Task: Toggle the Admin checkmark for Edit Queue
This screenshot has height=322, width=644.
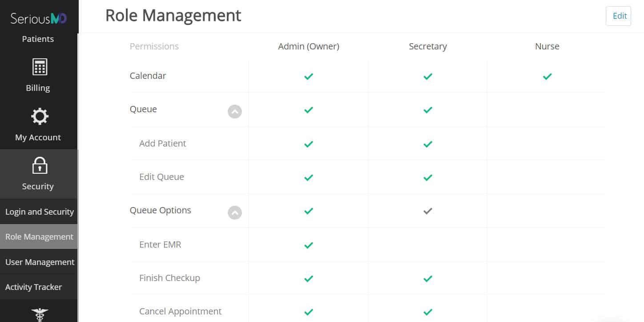Action: tap(309, 177)
